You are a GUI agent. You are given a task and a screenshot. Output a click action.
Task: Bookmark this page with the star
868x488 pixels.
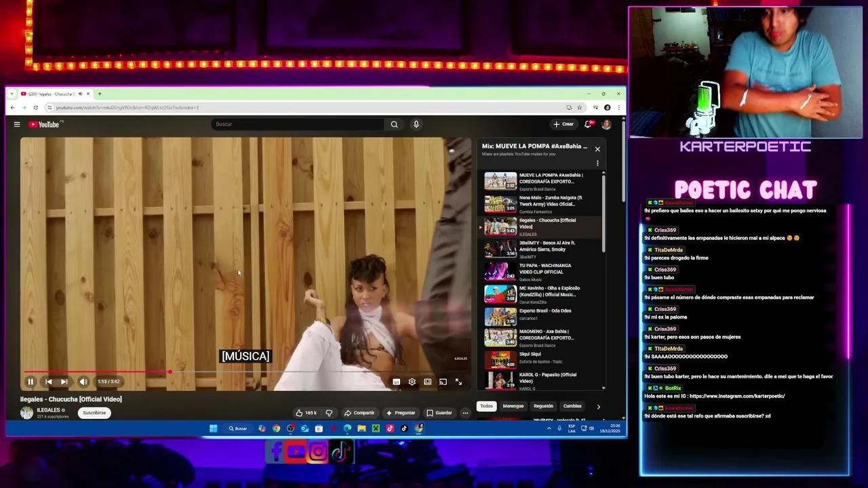click(x=579, y=108)
